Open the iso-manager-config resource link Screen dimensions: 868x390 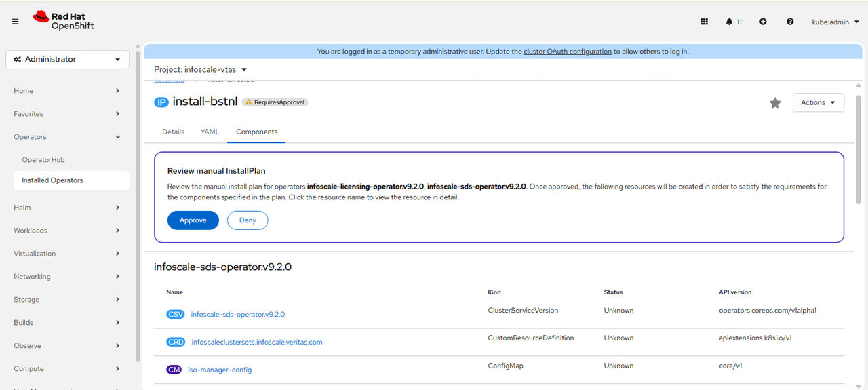[220, 370]
